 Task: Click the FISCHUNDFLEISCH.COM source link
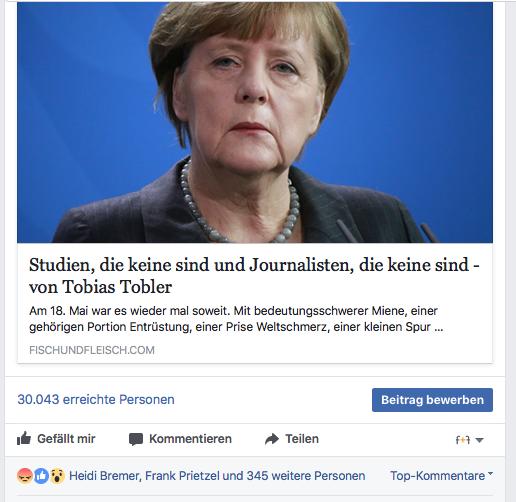click(92, 350)
